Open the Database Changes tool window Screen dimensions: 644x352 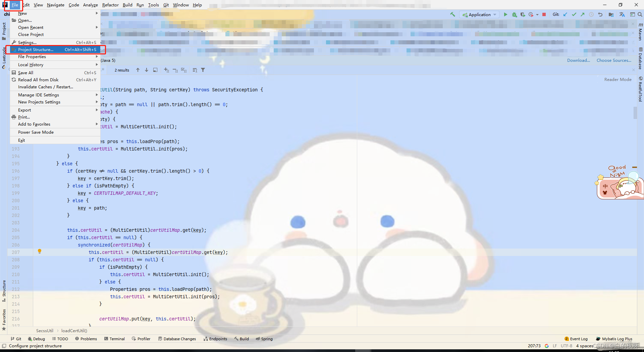(177, 339)
